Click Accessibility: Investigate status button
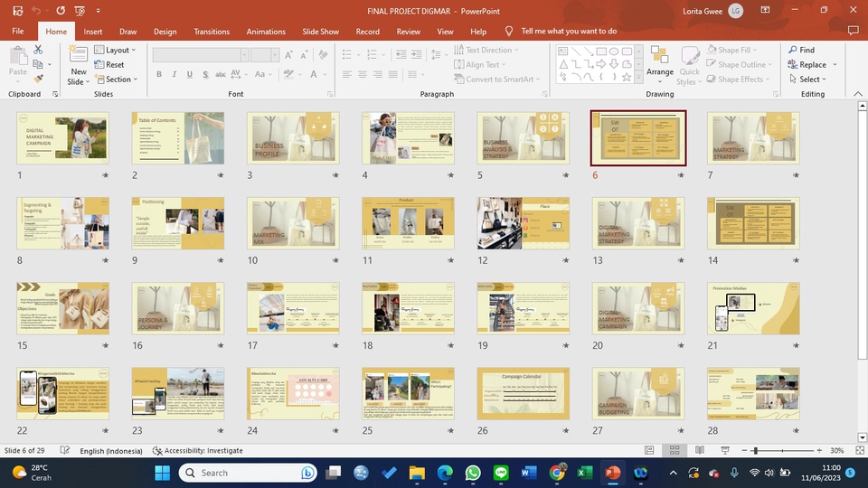 (198, 450)
